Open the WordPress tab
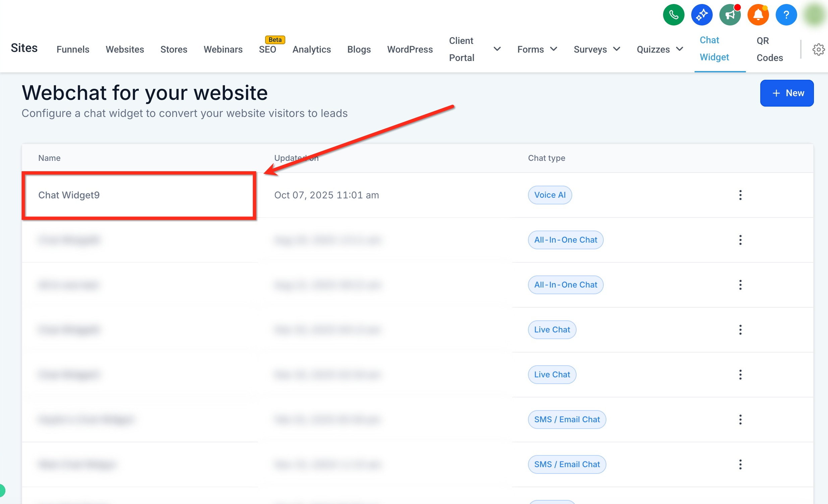Viewport: 828px width, 504px height. (x=410, y=49)
